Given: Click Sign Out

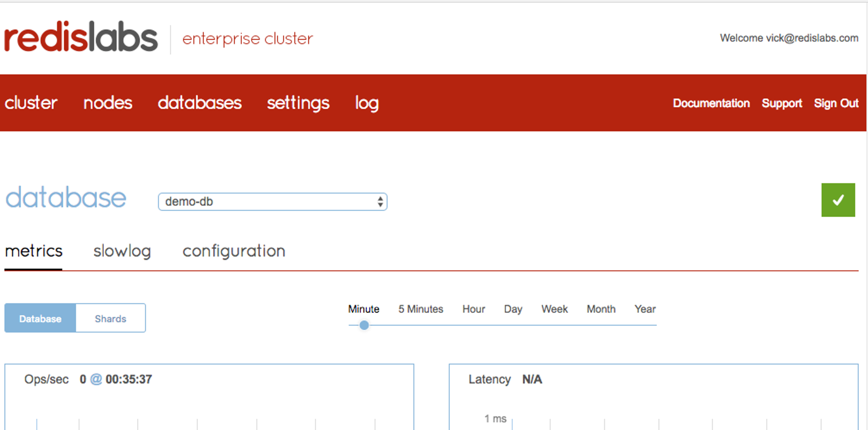Looking at the screenshot, I should [836, 103].
